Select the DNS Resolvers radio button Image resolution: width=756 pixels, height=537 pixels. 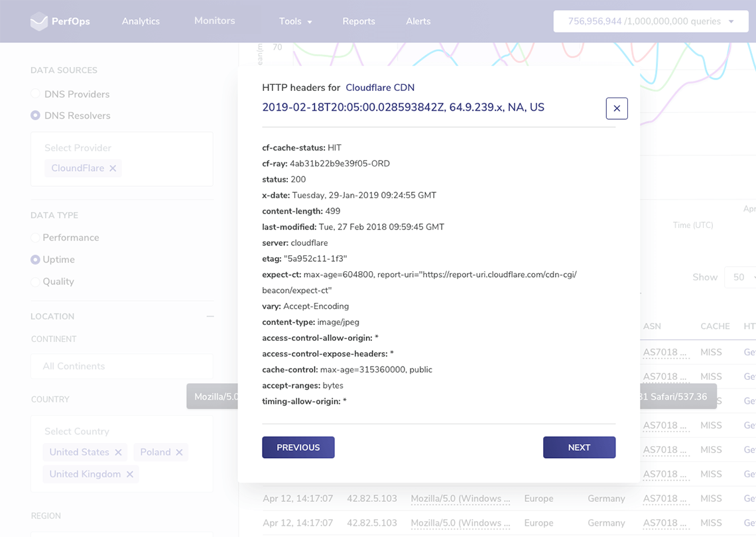(x=35, y=116)
